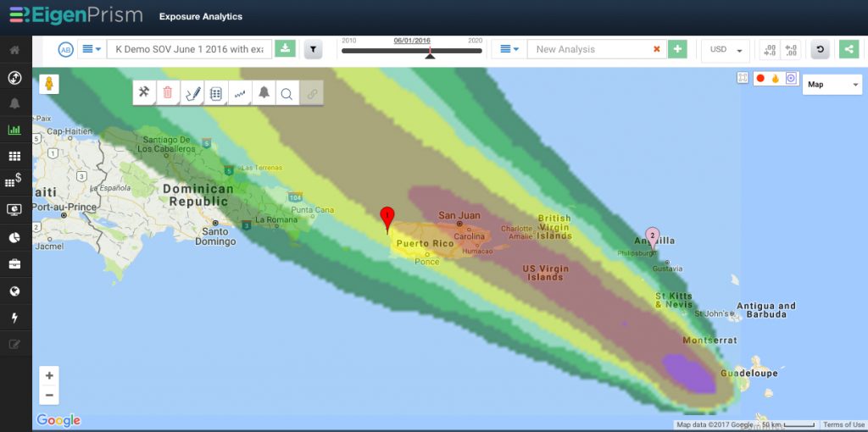This screenshot has width=868, height=432.
Task: Open the portfolio list dropdown menu
Action: [92, 48]
